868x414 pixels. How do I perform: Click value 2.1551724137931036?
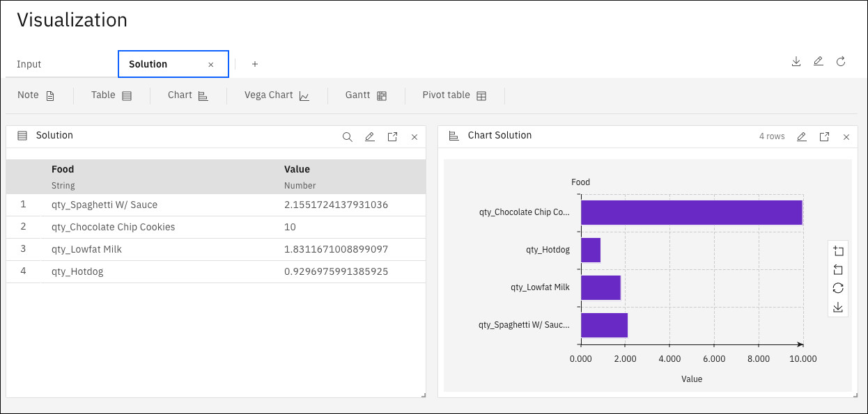[336, 205]
